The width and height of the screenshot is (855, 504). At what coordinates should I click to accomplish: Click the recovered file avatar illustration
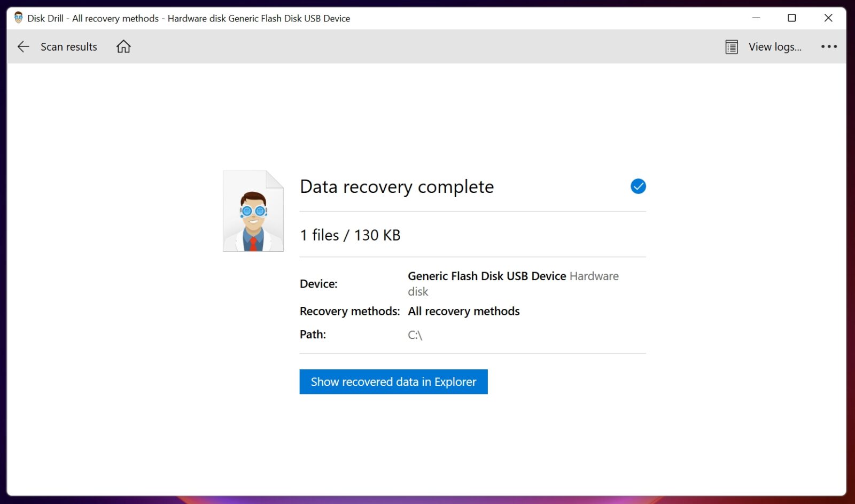click(x=253, y=211)
